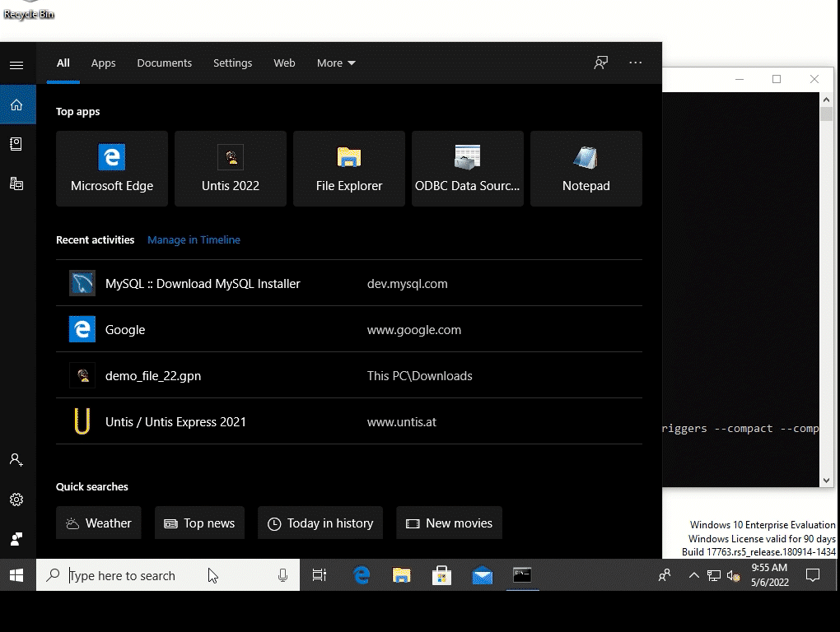Click the Settings gear in left sidebar
The height and width of the screenshot is (632, 840).
[16, 500]
